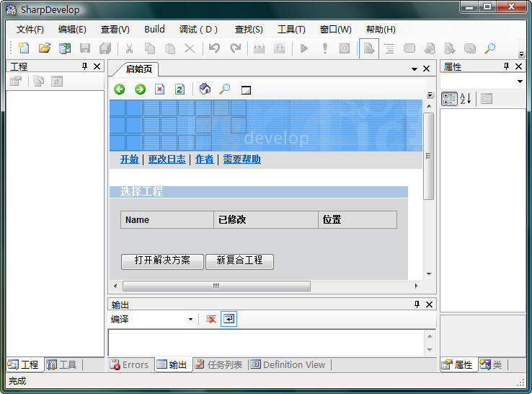
Task: Open the 工具(T) menu
Action: pyautogui.click(x=291, y=30)
